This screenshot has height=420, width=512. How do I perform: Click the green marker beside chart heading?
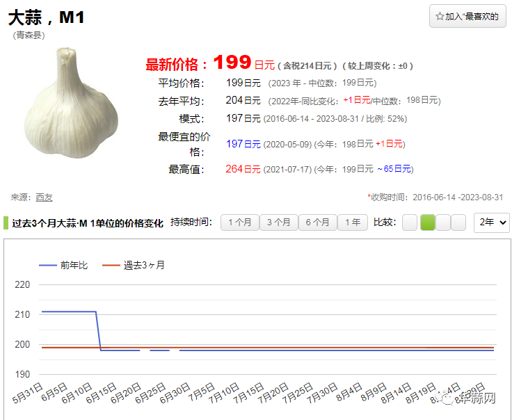(6, 223)
